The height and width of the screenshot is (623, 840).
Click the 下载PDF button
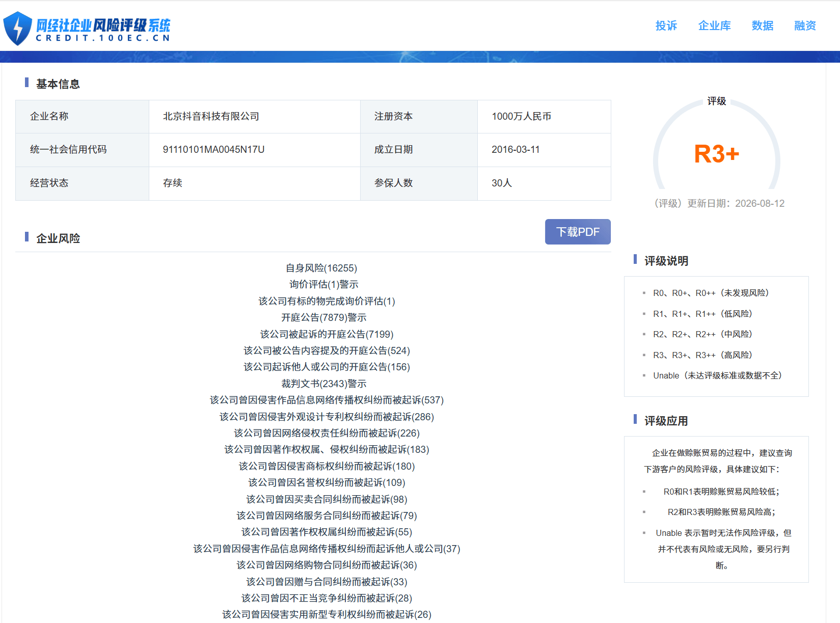[x=578, y=232]
